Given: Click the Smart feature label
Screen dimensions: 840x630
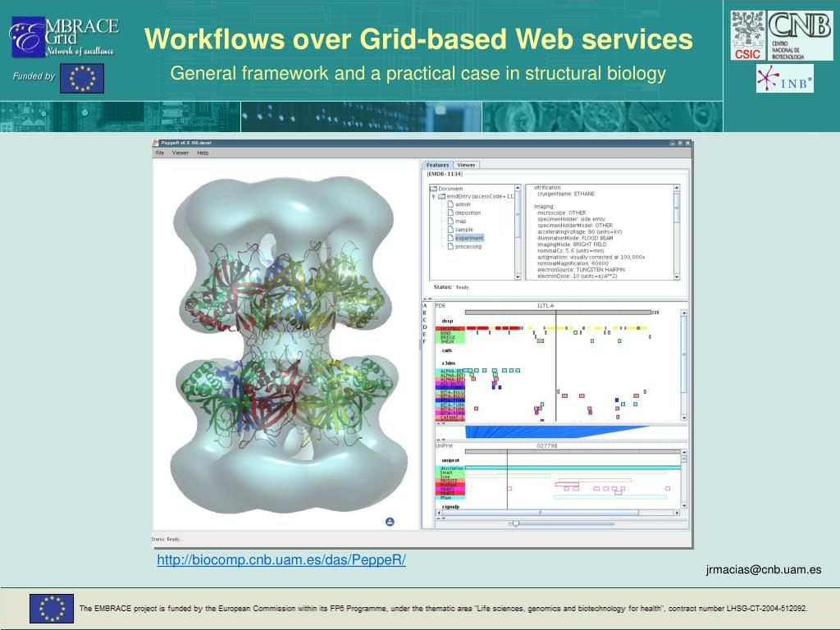Looking at the screenshot, I should 450,472.
